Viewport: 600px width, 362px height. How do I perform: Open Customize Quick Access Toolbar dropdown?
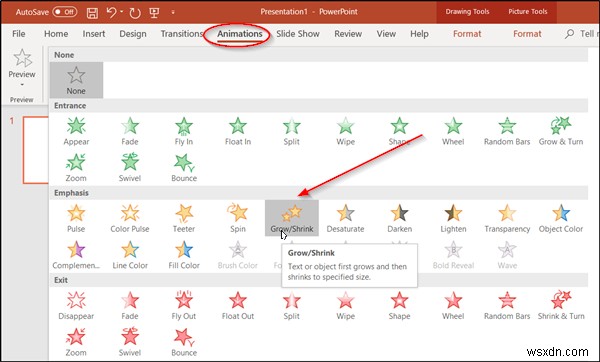(173, 13)
